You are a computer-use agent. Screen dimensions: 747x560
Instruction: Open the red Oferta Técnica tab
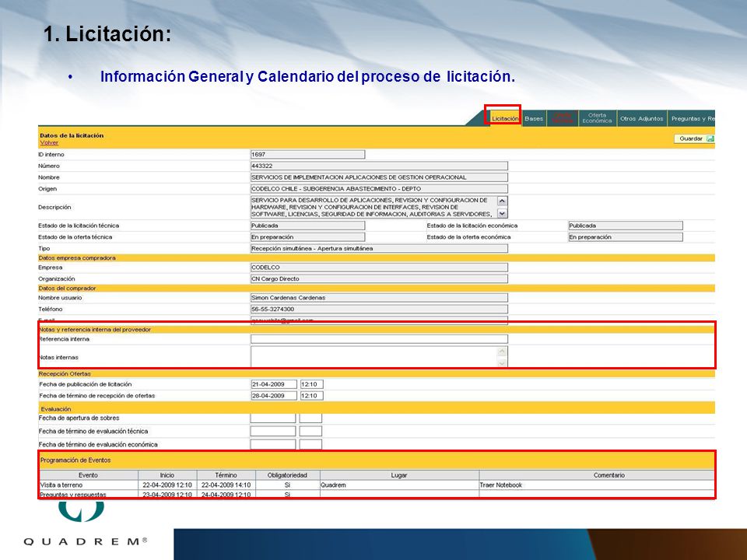click(563, 118)
